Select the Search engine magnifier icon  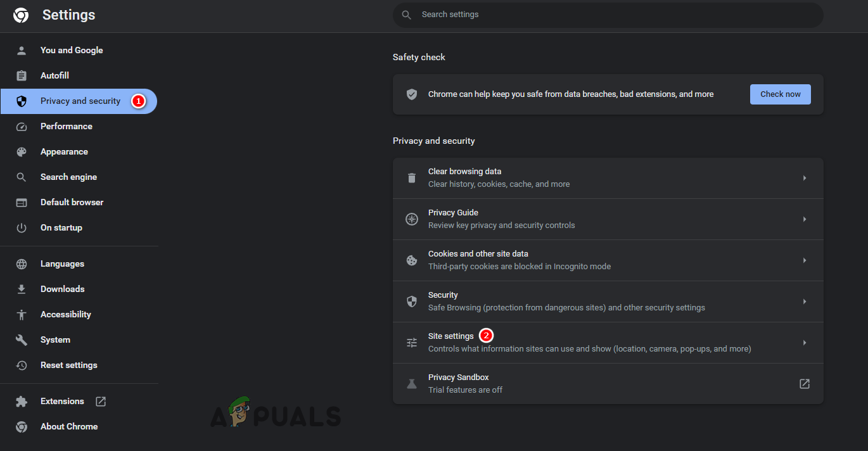pyautogui.click(x=22, y=177)
